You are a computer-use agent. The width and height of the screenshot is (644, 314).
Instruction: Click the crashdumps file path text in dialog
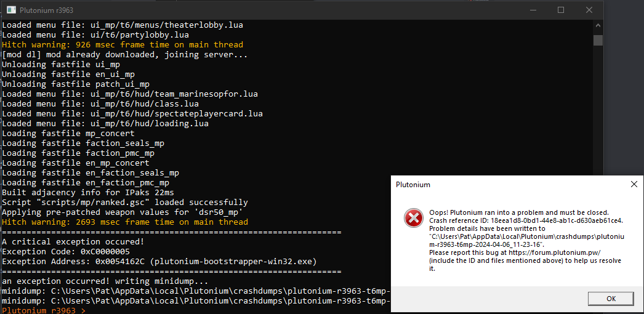526,240
